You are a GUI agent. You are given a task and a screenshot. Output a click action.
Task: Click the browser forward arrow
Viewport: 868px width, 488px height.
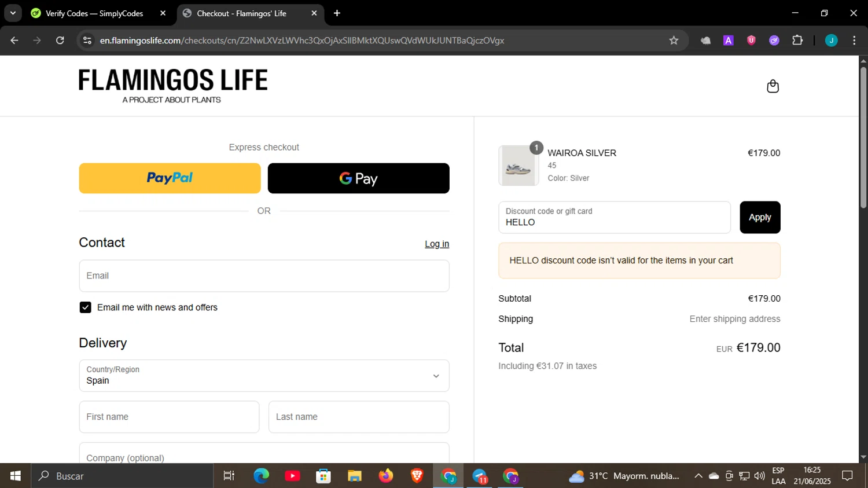pos(37,41)
